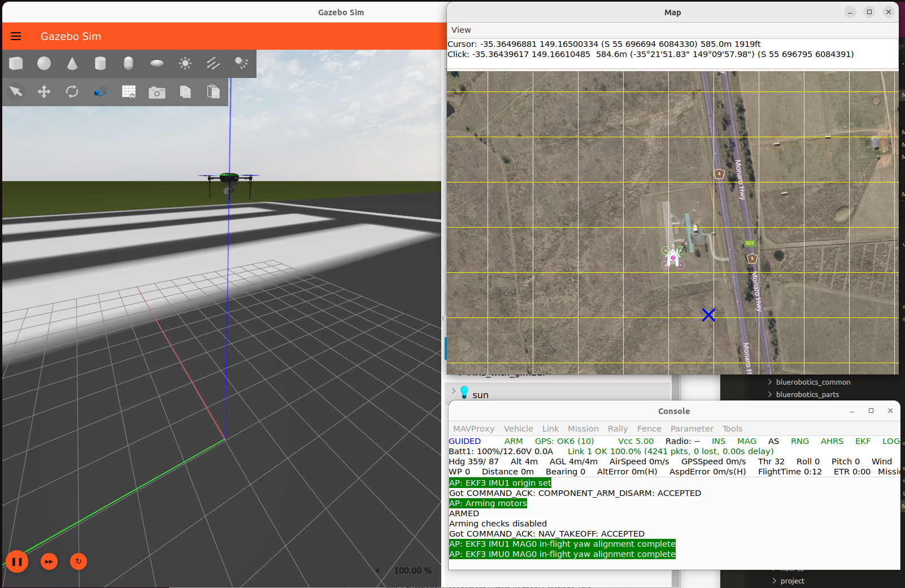Viewport: 905px width, 588px height.
Task: Open the Parameter menu in Console
Action: pyautogui.click(x=692, y=429)
